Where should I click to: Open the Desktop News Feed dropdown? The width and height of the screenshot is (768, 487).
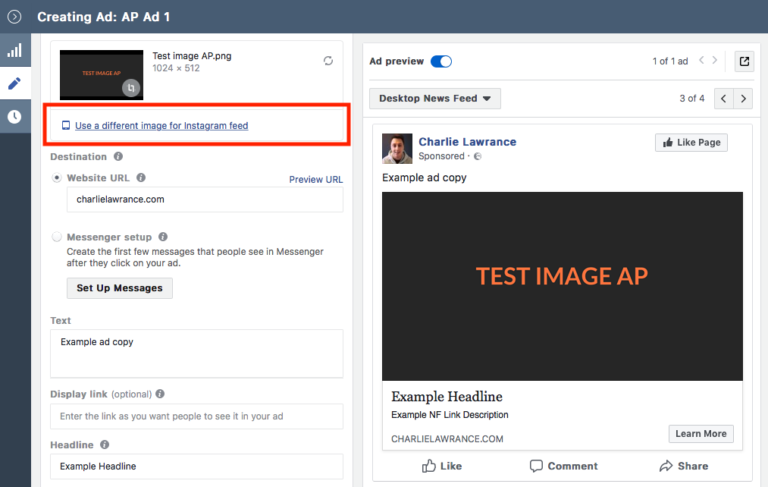click(x=434, y=98)
